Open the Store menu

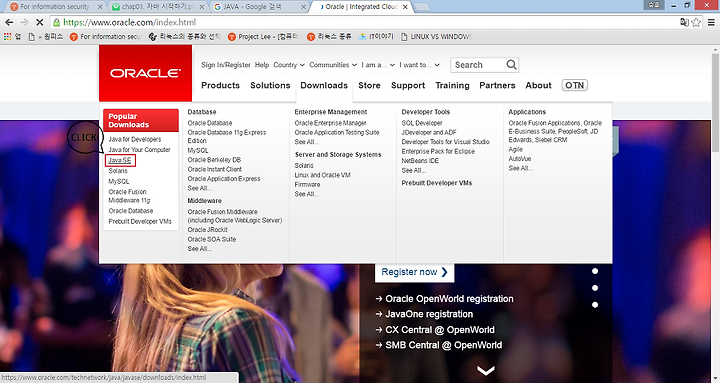[x=369, y=85]
